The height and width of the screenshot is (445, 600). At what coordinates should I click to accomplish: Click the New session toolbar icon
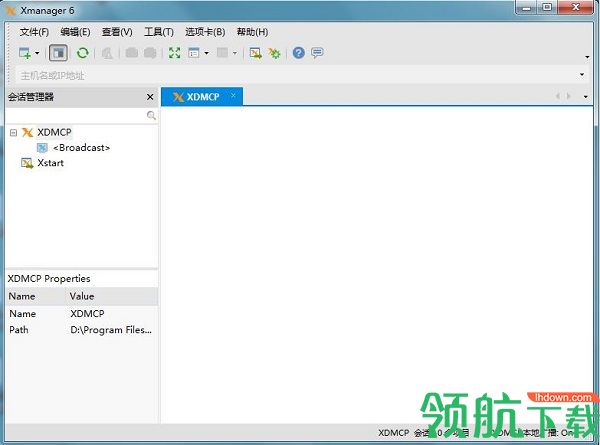[25, 53]
